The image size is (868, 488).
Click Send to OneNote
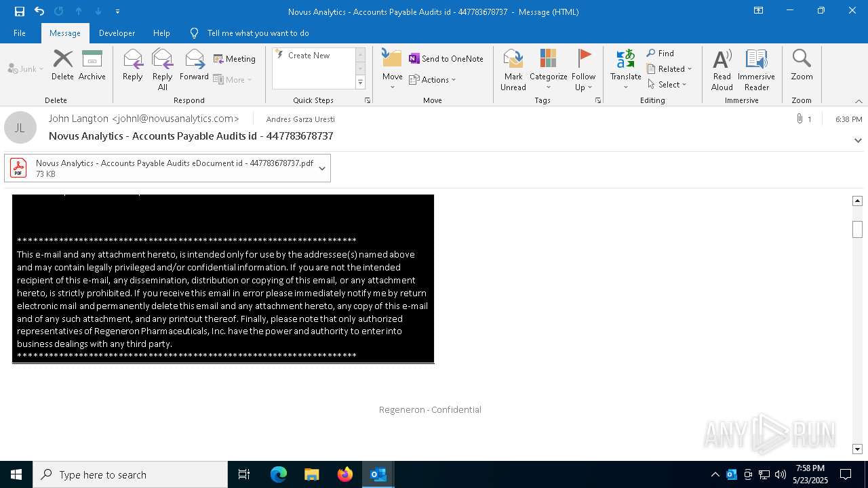click(446, 59)
